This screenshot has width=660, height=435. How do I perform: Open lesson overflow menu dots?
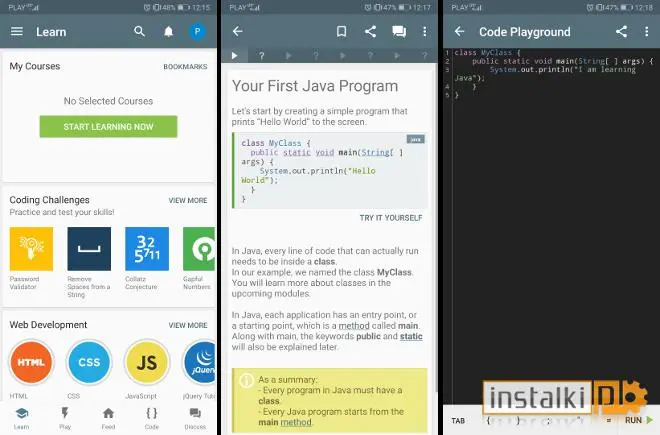(x=425, y=32)
